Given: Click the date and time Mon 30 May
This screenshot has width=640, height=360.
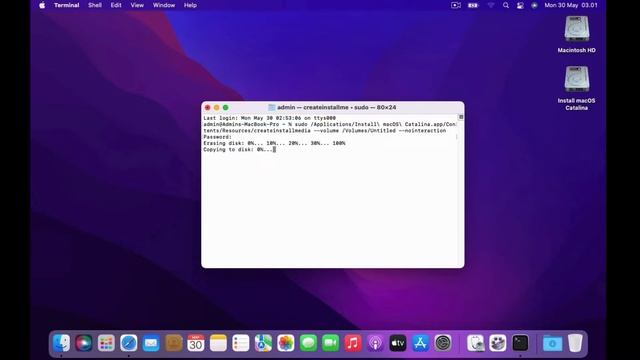Looking at the screenshot, I should tap(571, 5).
